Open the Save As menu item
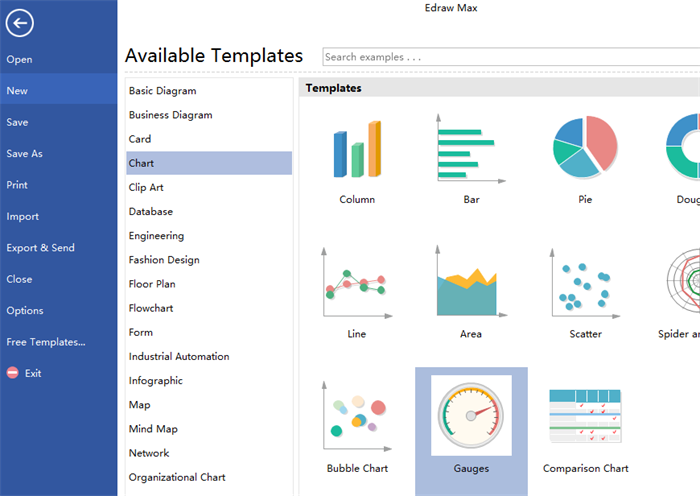This screenshot has width=700, height=496. coord(25,154)
